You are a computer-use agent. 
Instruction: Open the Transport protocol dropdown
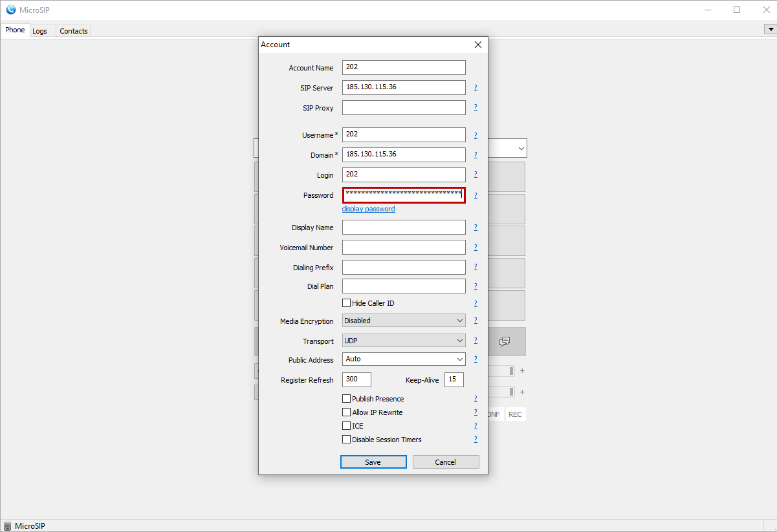pos(404,341)
